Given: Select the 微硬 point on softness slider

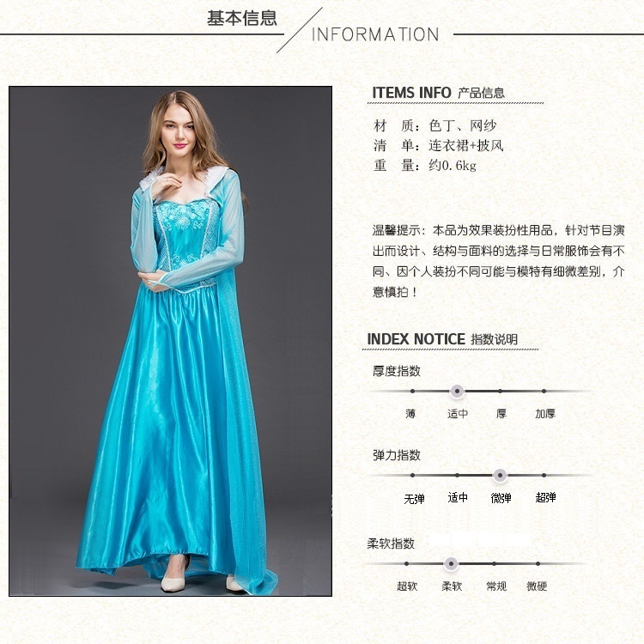Looking at the screenshot, I should (538, 564).
